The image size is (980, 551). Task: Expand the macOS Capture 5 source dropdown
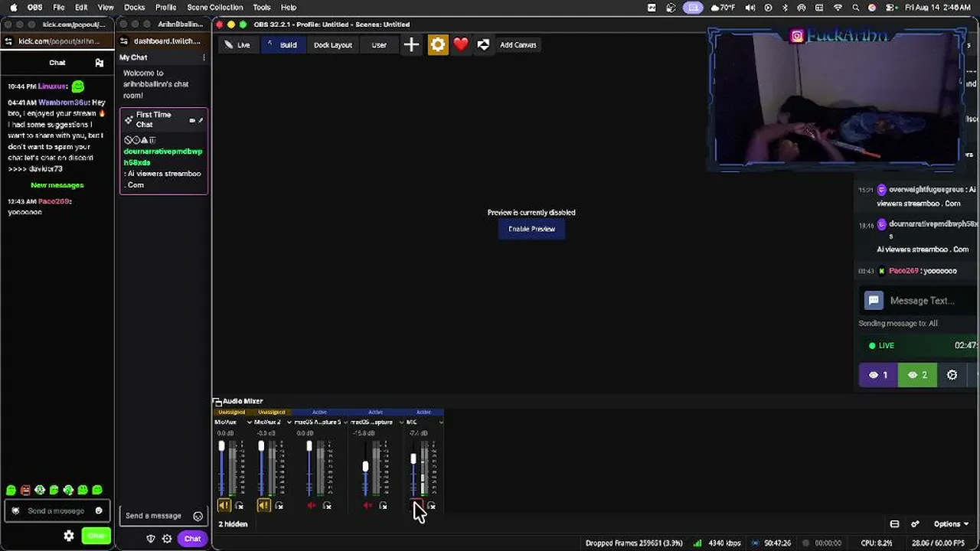[345, 422]
